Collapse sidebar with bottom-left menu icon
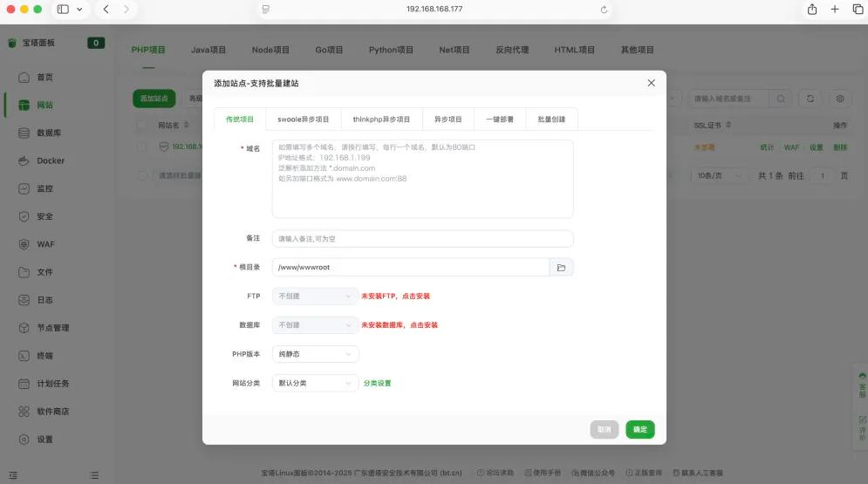This screenshot has height=484, width=868. click(x=13, y=475)
